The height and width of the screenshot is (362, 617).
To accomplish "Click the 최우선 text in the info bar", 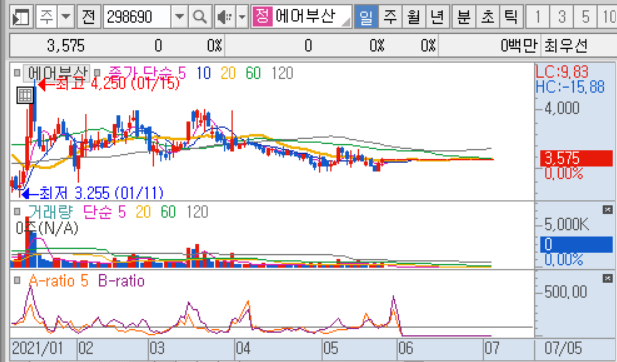I will (566, 46).
